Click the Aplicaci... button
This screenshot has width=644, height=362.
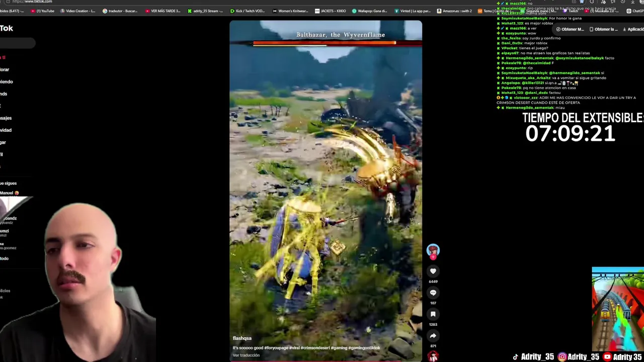[633, 29]
